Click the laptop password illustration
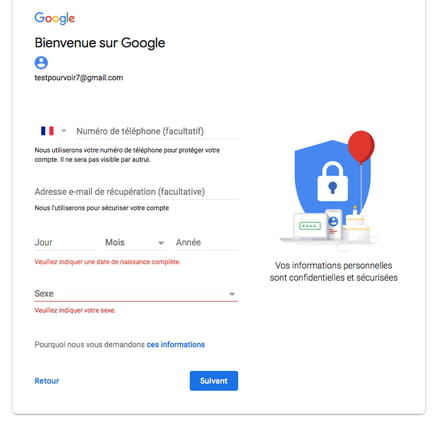The image size is (440, 421). [310, 226]
